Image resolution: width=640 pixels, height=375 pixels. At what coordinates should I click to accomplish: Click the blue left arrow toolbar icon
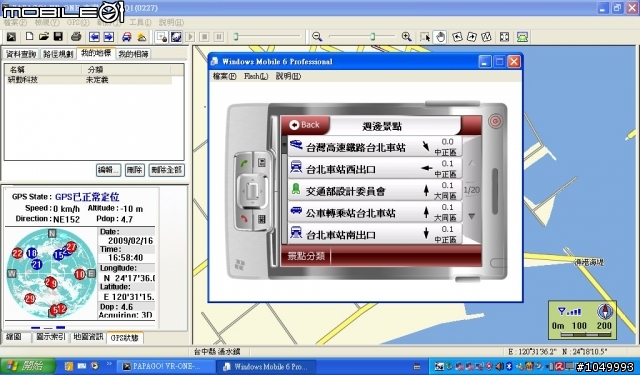point(94,37)
